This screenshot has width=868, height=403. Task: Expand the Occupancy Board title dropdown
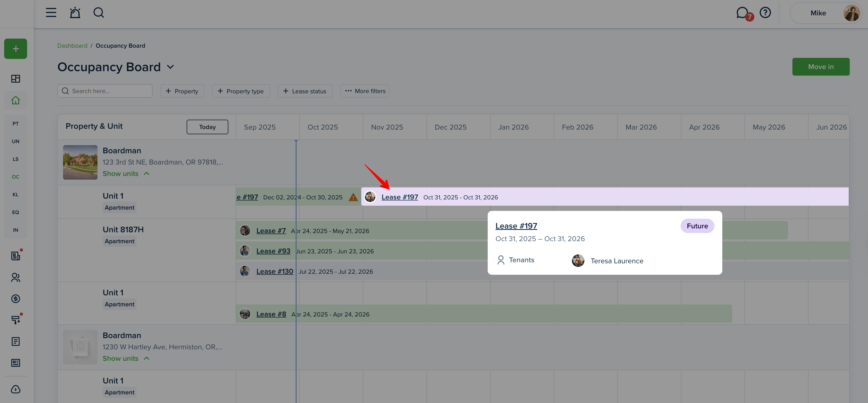point(170,67)
